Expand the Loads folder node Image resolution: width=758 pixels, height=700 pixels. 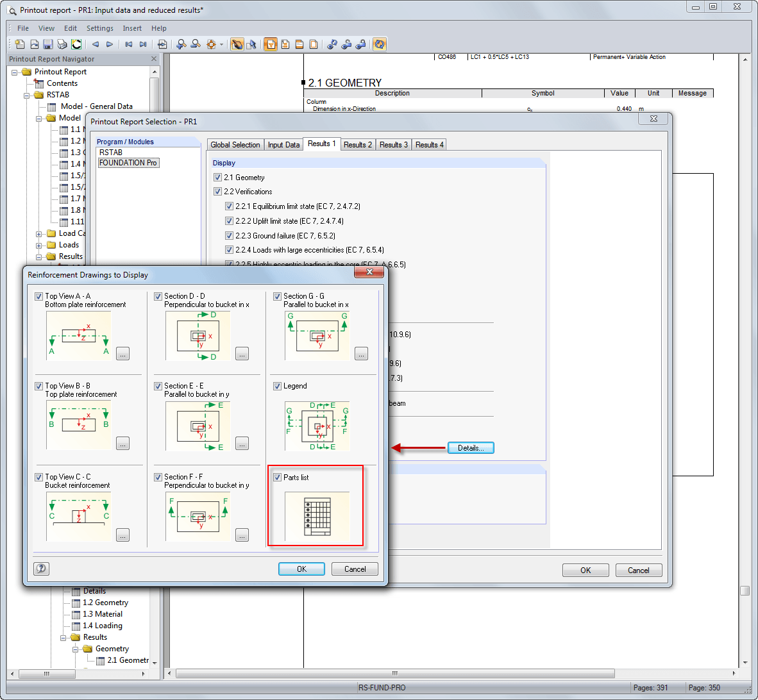(38, 246)
